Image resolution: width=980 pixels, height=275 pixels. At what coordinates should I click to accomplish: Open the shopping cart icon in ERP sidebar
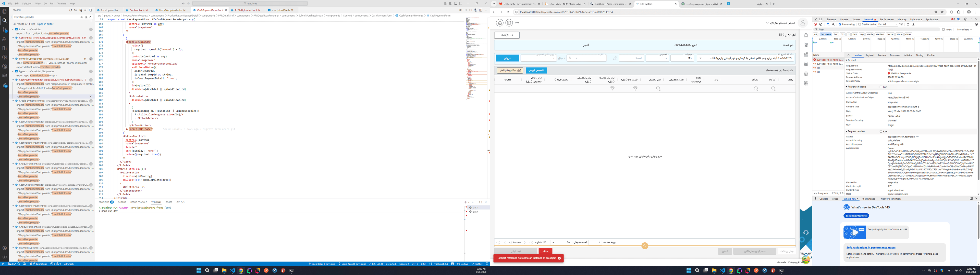coord(806,45)
